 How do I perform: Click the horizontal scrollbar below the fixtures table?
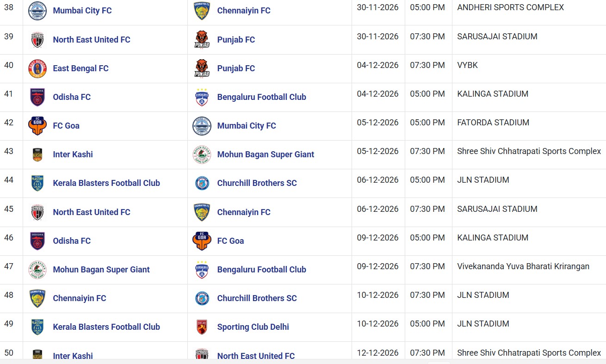[x=303, y=361]
